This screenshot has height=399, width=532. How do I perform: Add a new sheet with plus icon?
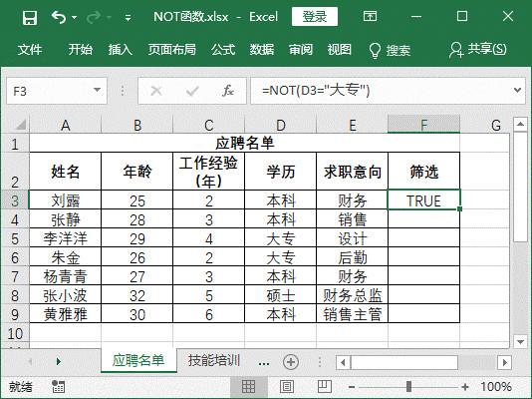click(x=291, y=362)
